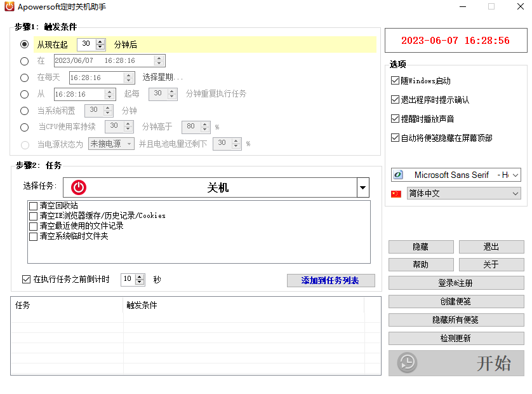Click the red power icon in task selector
532x394 pixels.
click(x=78, y=187)
